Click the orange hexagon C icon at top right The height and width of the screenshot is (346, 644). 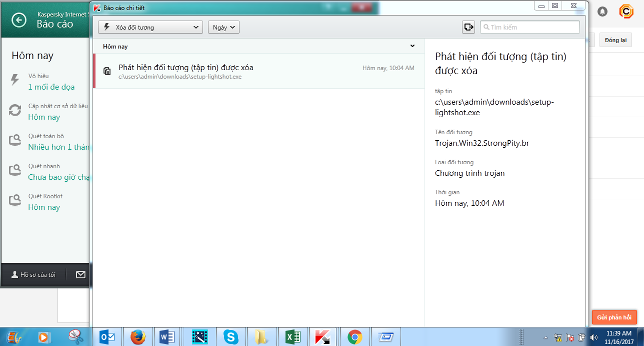tap(626, 11)
